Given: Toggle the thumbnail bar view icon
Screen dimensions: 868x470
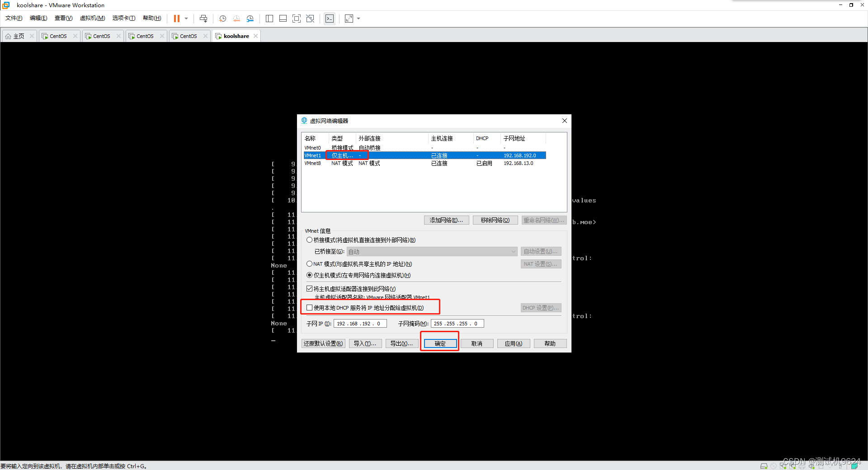Looking at the screenshot, I should tap(283, 19).
